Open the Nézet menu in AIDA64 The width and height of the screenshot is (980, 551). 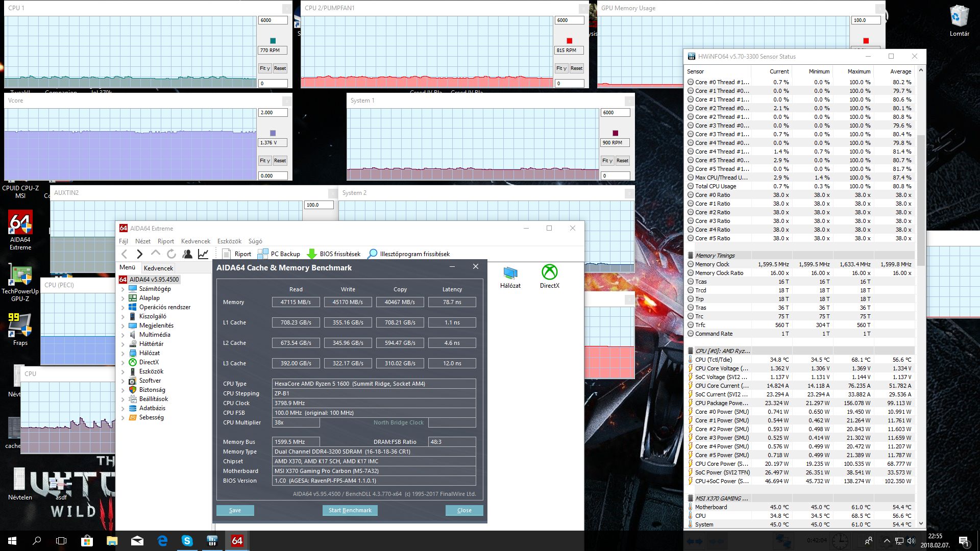[143, 241]
